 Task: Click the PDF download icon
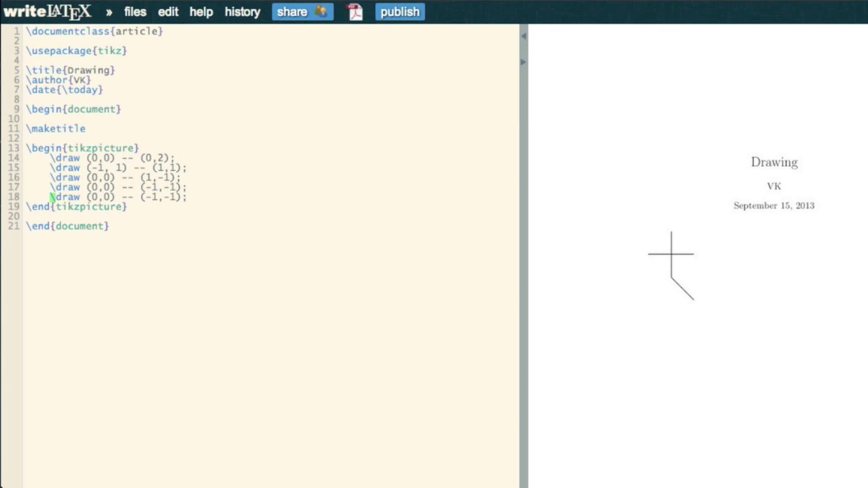pos(354,12)
